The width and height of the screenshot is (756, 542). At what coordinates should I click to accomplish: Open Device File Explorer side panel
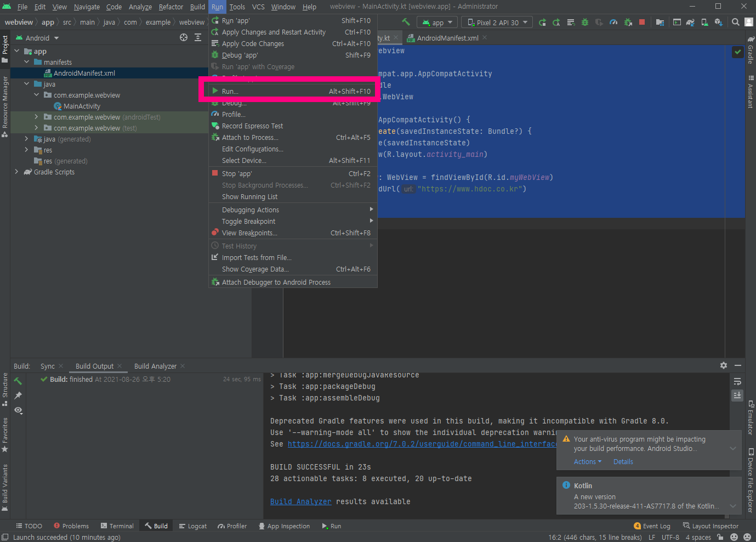point(751,481)
